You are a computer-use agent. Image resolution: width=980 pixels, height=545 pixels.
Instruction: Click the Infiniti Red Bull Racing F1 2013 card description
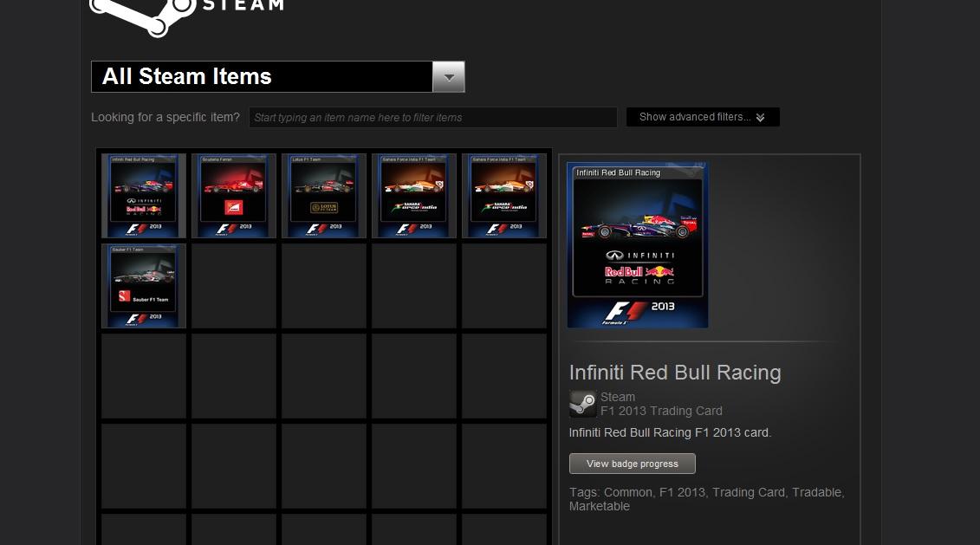[670, 432]
